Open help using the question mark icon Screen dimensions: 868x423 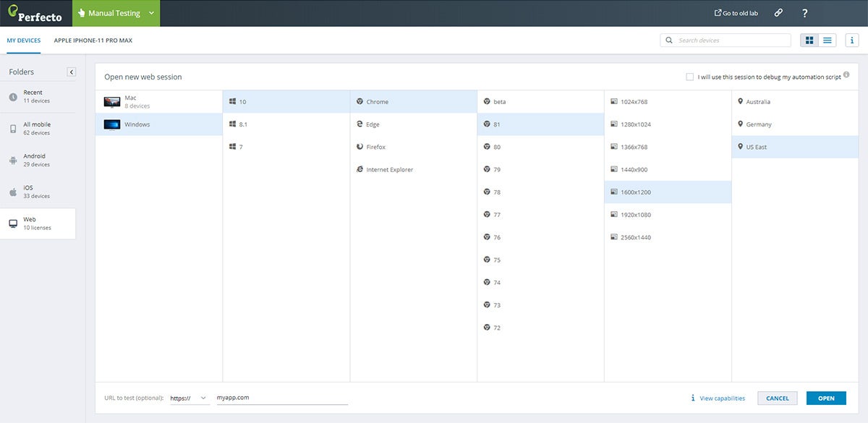point(804,12)
